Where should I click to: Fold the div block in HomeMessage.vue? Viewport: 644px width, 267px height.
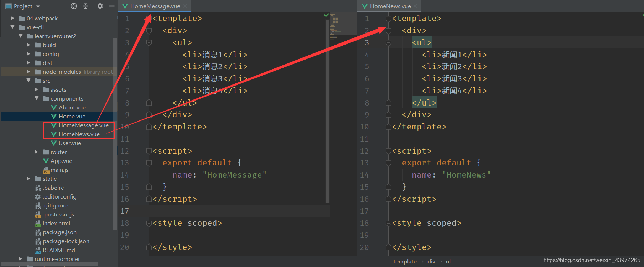(149, 31)
